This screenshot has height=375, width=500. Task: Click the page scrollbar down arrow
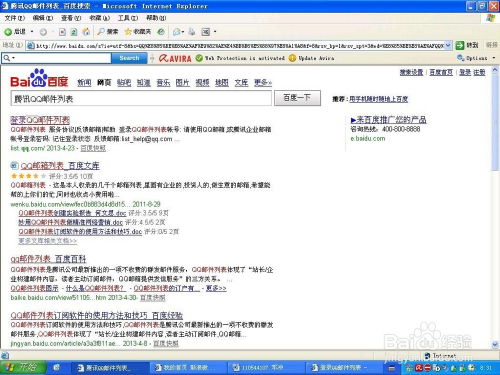pyautogui.click(x=495, y=344)
